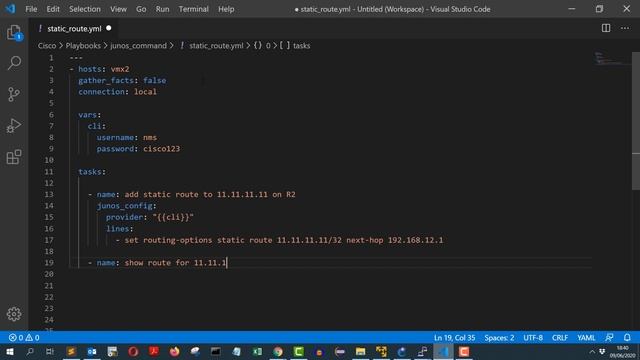The height and width of the screenshot is (360, 640).
Task: Click the 'tasks:' line in editor
Action: 92,172
